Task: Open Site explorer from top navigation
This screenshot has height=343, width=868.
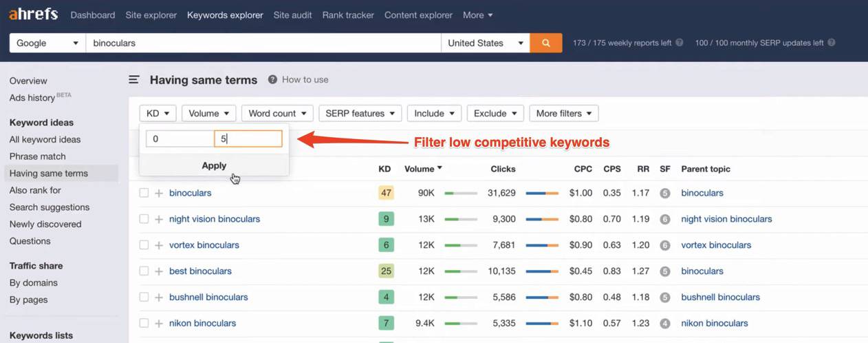Action: [151, 15]
